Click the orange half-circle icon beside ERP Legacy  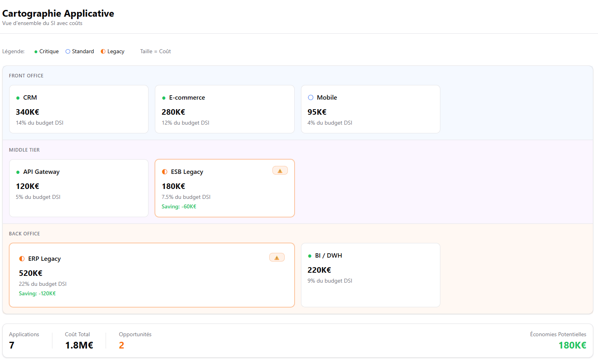[x=22, y=259]
